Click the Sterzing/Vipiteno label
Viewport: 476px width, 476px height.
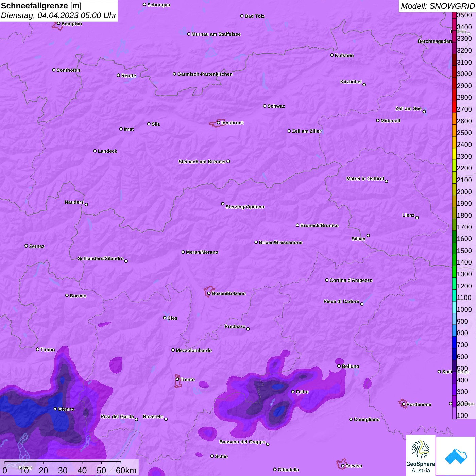pos(245,207)
